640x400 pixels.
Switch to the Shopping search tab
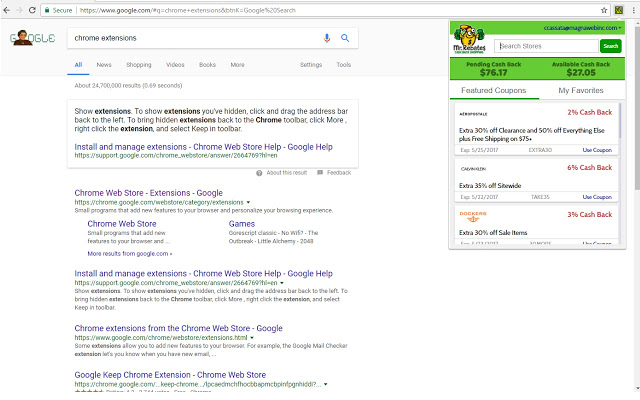point(138,64)
